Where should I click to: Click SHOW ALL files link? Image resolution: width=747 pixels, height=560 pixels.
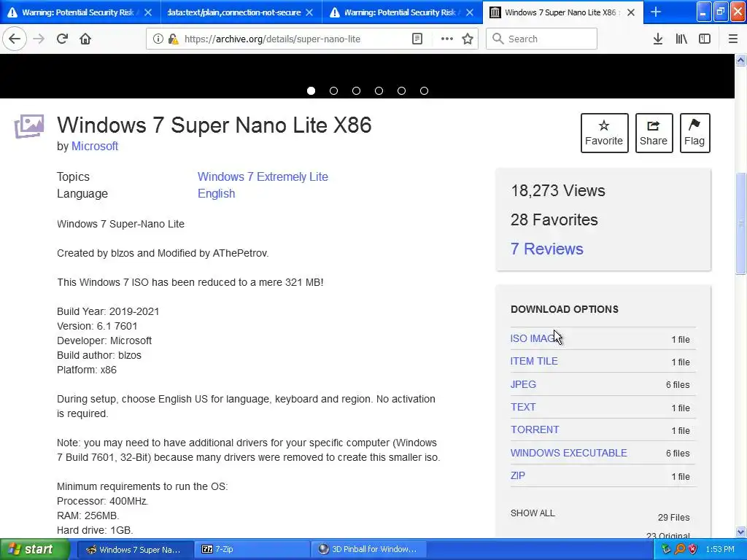pyautogui.click(x=533, y=513)
